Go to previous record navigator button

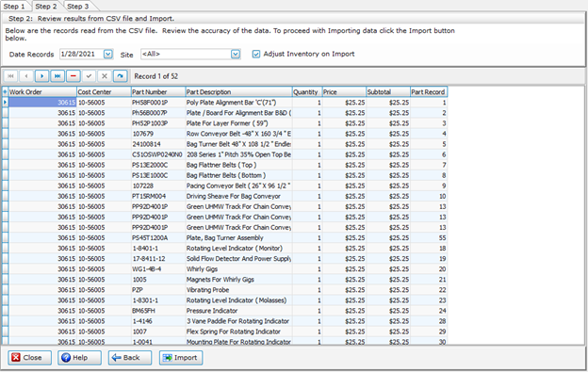tap(26, 76)
